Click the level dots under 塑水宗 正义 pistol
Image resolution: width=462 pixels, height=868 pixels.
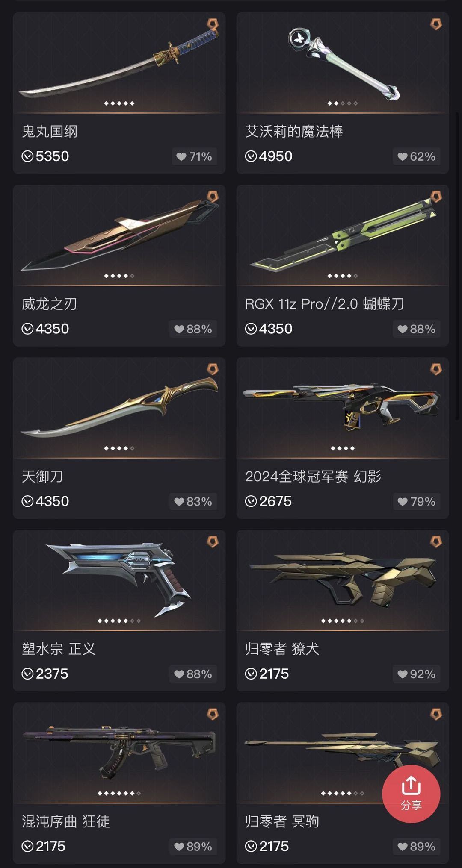119,621
